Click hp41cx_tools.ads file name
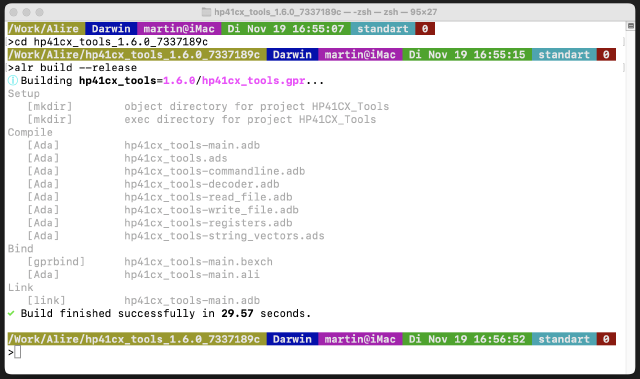The height and width of the screenshot is (379, 640). [x=176, y=158]
